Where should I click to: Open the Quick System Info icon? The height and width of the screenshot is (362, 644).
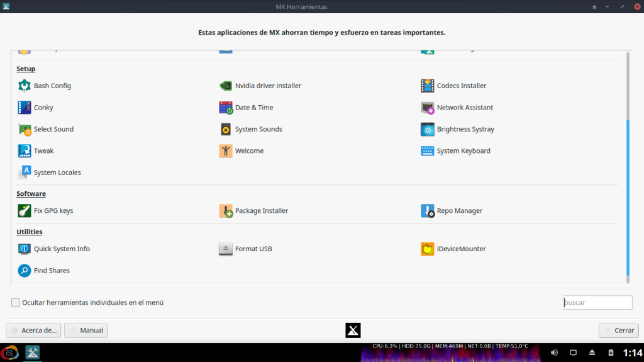tap(25, 249)
